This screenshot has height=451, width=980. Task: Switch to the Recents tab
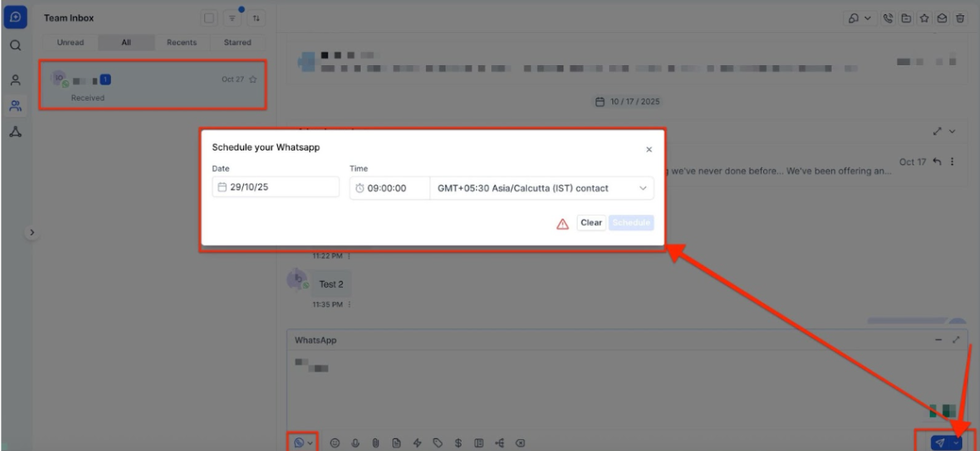[181, 42]
